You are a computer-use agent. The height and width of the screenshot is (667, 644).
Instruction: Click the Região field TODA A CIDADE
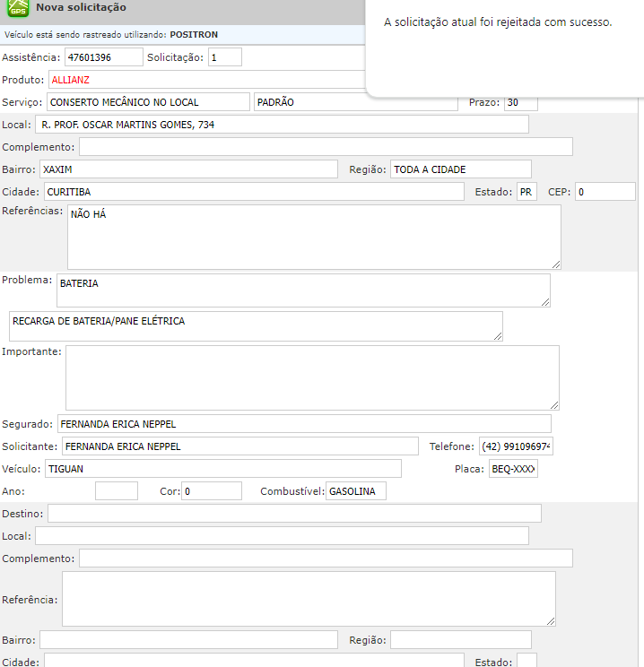[460, 169]
